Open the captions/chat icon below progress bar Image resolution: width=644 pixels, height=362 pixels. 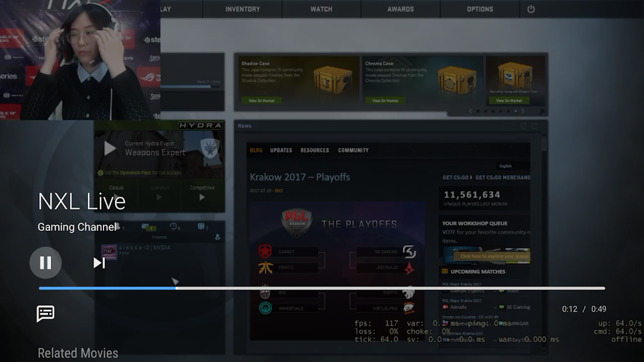pos(45,313)
